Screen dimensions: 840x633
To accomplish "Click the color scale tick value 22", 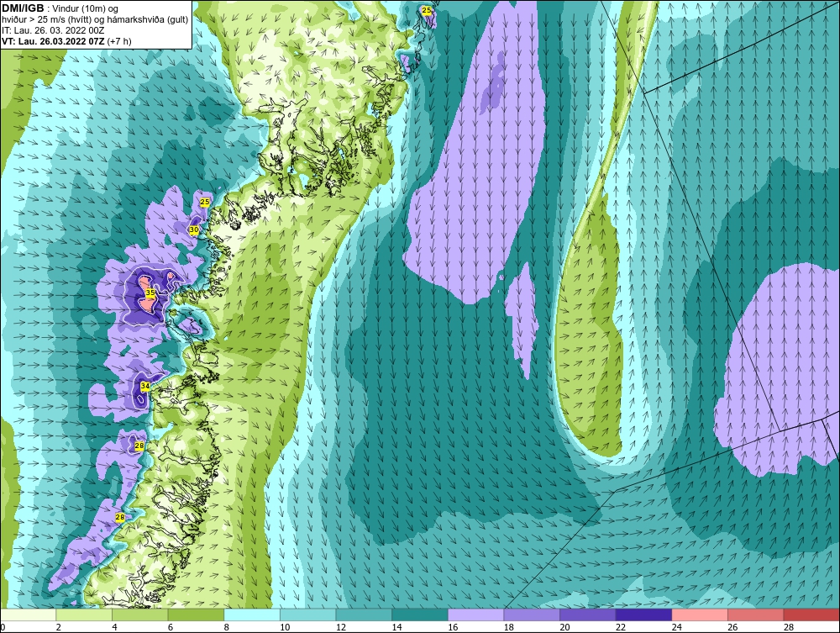I will tap(621, 628).
